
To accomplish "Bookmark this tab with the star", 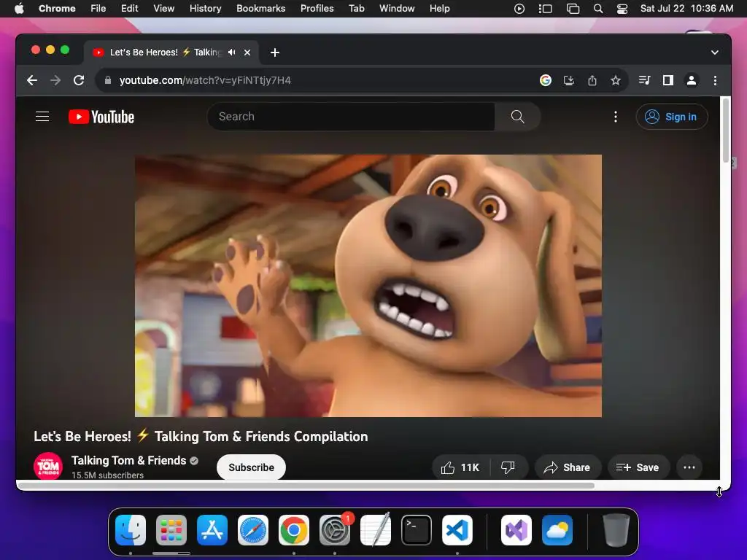I will pos(616,80).
